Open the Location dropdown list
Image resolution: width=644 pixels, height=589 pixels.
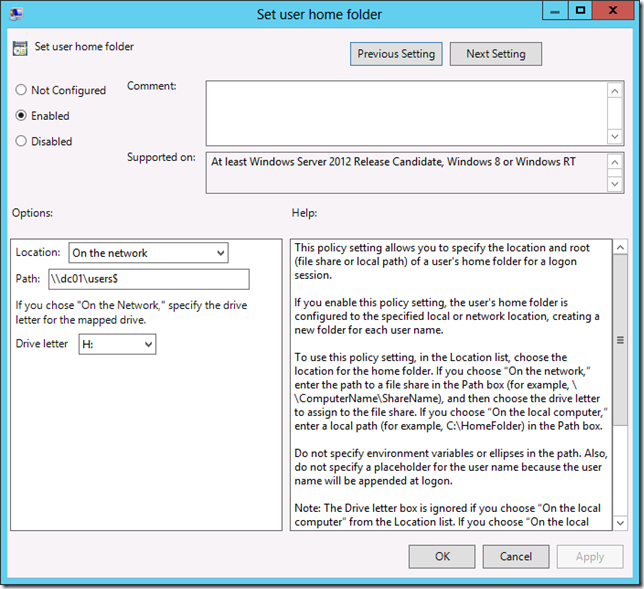pyautogui.click(x=149, y=254)
